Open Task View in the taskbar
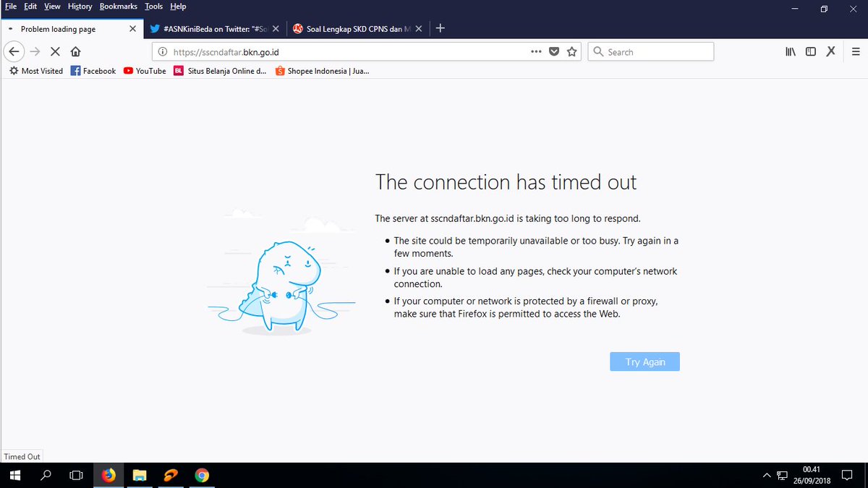 coord(77,476)
